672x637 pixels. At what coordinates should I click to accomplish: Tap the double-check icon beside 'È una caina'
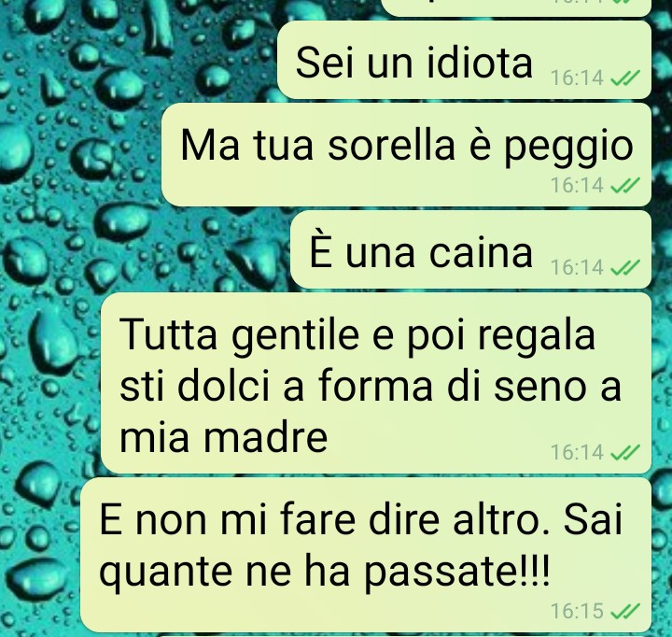[624, 267]
